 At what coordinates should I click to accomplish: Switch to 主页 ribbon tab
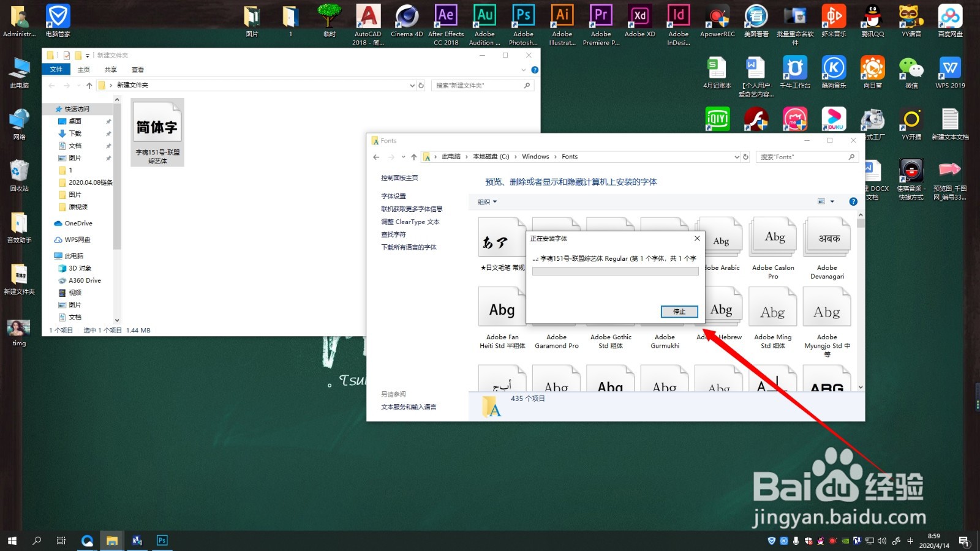pyautogui.click(x=83, y=70)
